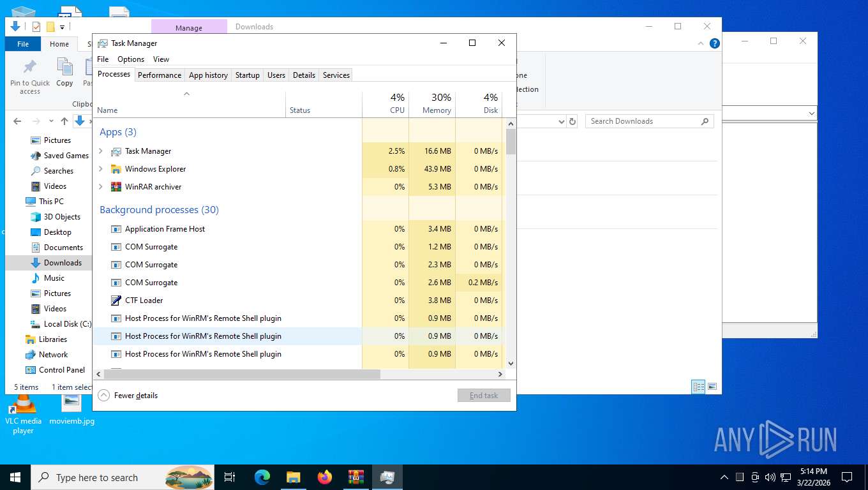Open Task View on taskbar
Image resolution: width=868 pixels, height=490 pixels.
[230, 477]
